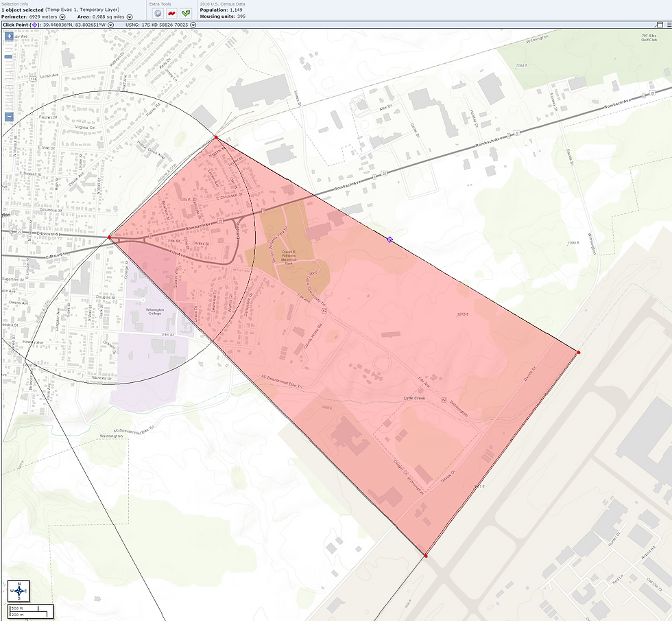Zoom out with the map minus button
672x621 pixels.
coord(8,117)
